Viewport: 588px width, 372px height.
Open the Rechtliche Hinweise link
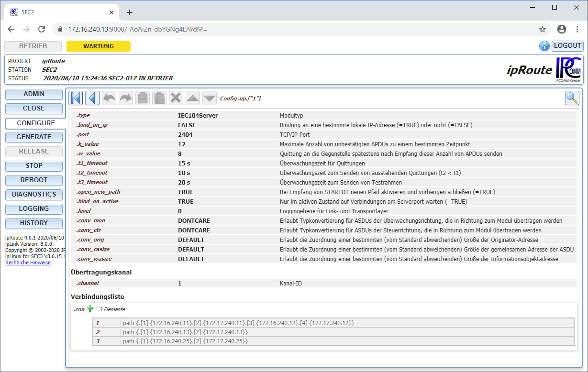28,263
